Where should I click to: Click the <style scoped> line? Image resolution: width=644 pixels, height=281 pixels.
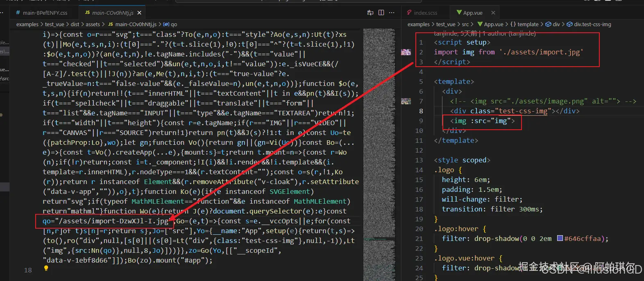462,160
